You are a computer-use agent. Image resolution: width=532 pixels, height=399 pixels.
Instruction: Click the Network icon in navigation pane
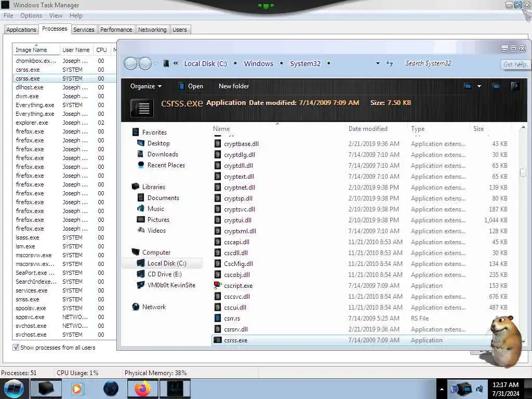pos(136,307)
